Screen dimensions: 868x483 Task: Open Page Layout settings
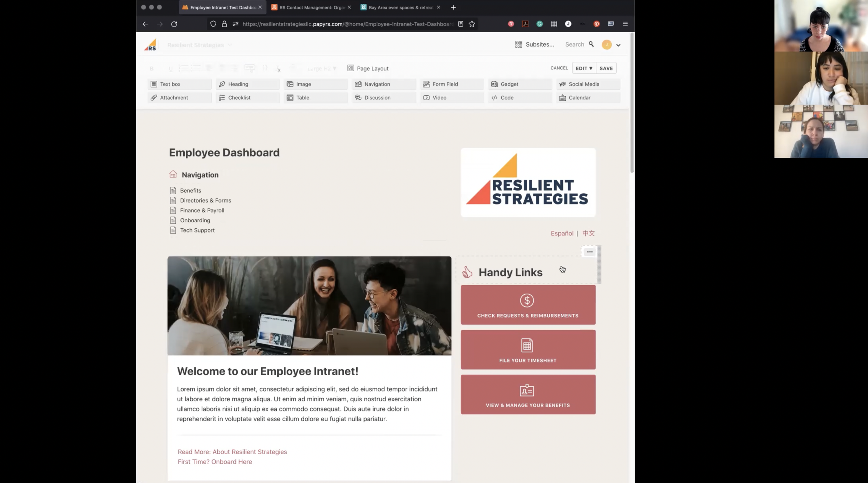368,68
